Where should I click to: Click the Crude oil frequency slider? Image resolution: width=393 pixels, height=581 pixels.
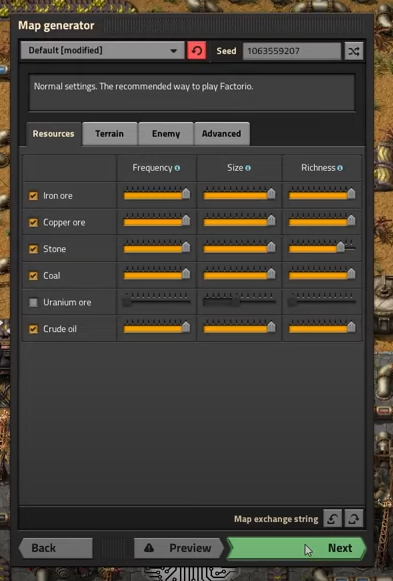157,327
